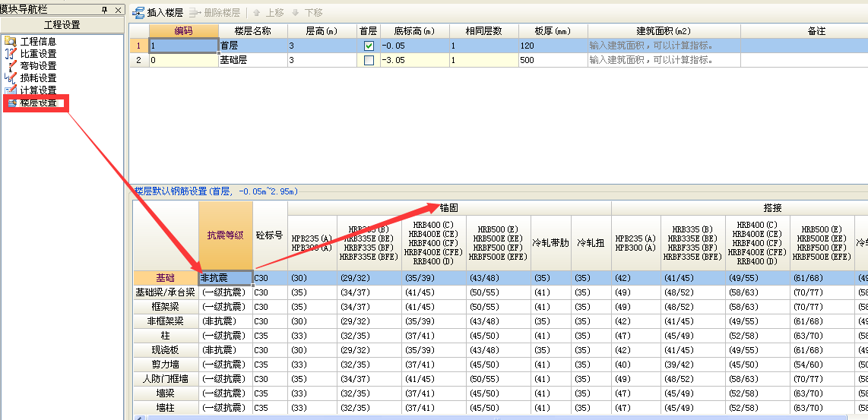The height and width of the screenshot is (420, 868).
Task: Uncheck 首层 checkbox for 首层 row
Action: point(369,46)
